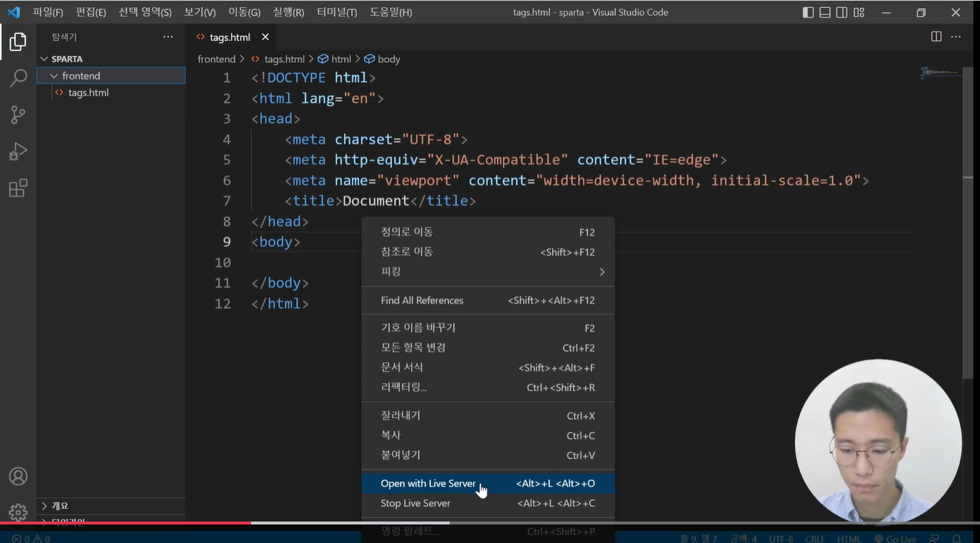Close the tags.html editor tab
Image resolution: width=980 pixels, height=543 pixels.
(265, 37)
